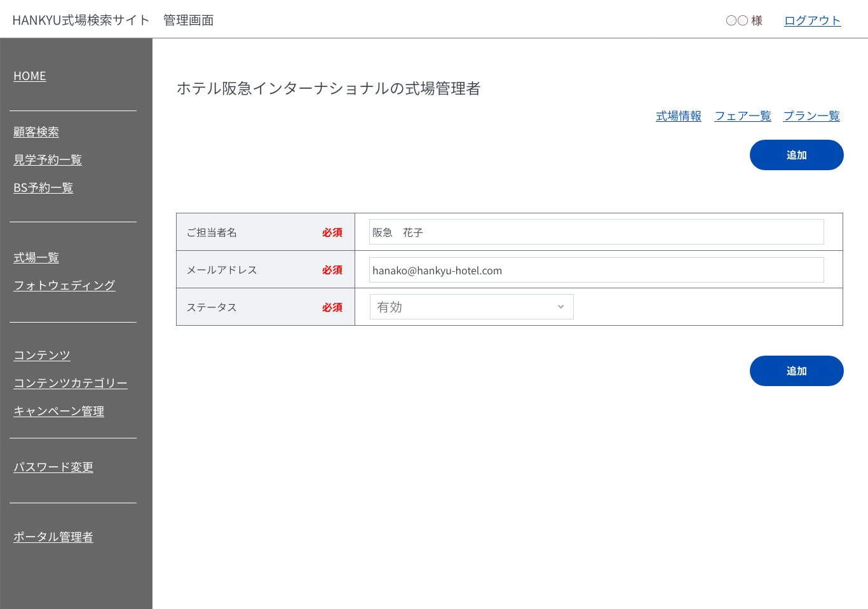Open the ステータス dropdown
Screen dimensions: 868x609
tap(471, 307)
